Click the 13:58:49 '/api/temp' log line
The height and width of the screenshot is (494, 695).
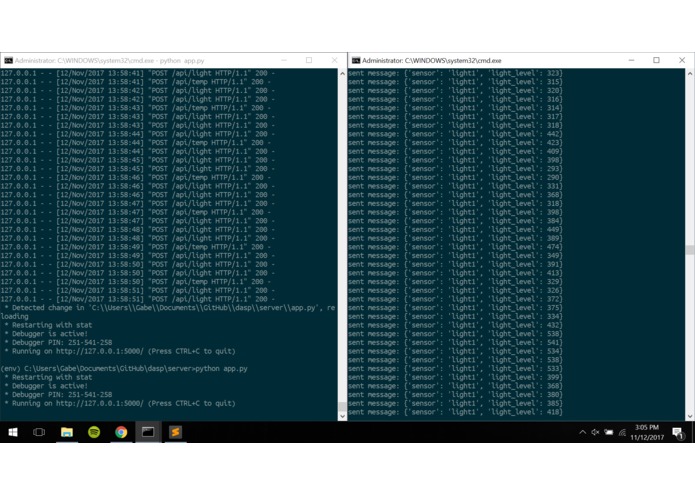pyautogui.click(x=135, y=247)
